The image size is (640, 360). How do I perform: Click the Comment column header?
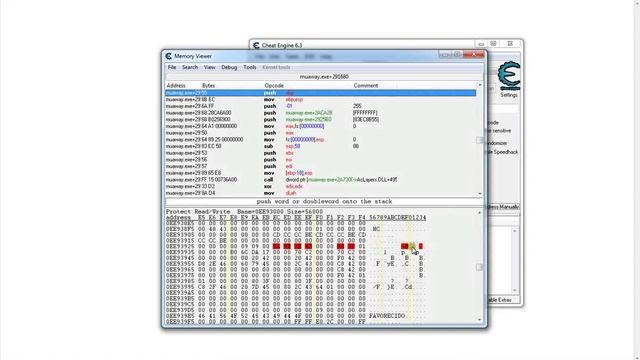(x=366, y=86)
